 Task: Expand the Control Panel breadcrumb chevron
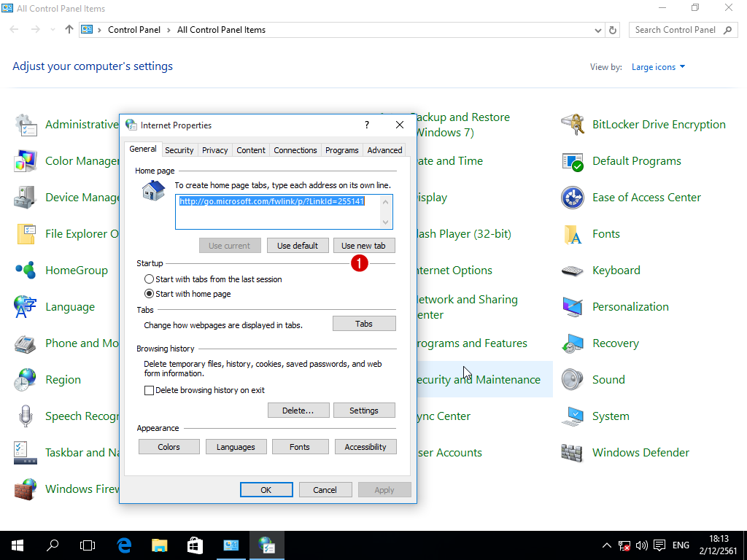pos(169,30)
